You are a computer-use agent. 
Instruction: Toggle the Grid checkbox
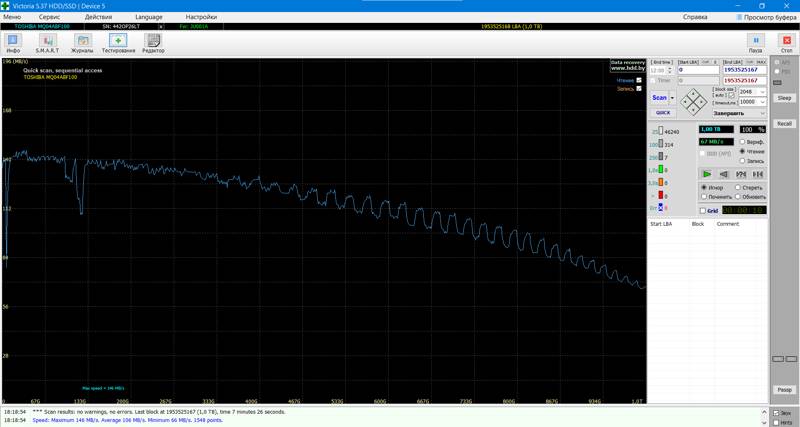pyautogui.click(x=702, y=211)
